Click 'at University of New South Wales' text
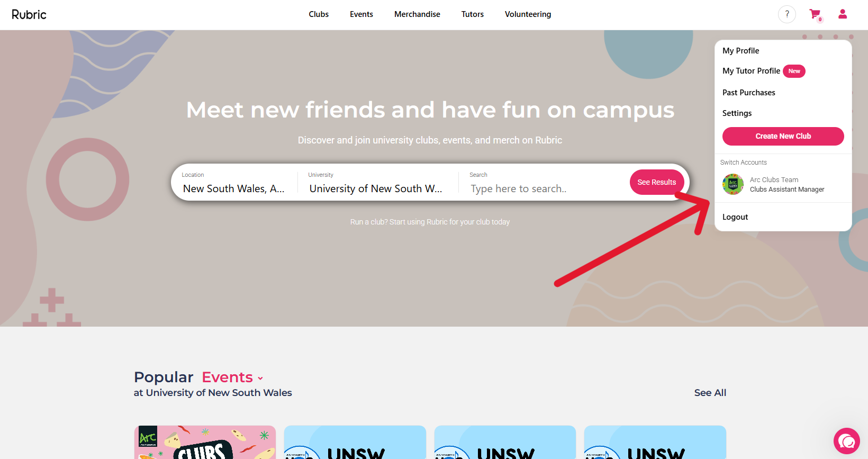 click(x=213, y=393)
